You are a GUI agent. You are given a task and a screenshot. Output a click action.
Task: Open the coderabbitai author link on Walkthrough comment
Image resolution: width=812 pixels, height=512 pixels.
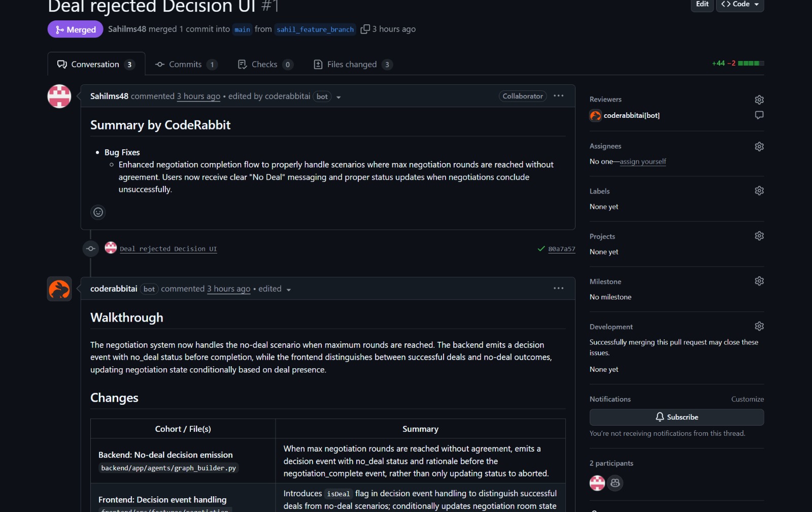[114, 289]
